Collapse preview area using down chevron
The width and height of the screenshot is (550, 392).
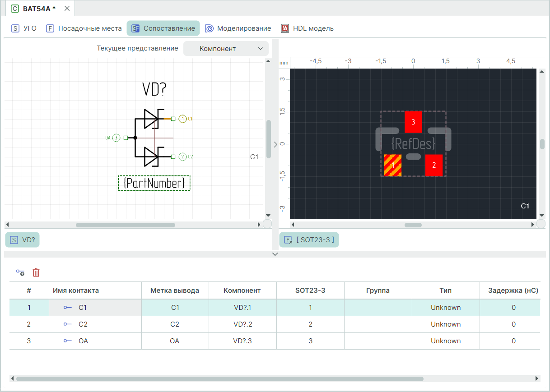coord(275,254)
